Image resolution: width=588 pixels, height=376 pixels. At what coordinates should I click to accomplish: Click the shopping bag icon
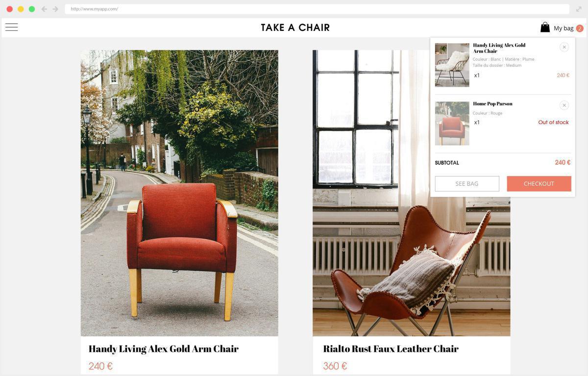[545, 27]
